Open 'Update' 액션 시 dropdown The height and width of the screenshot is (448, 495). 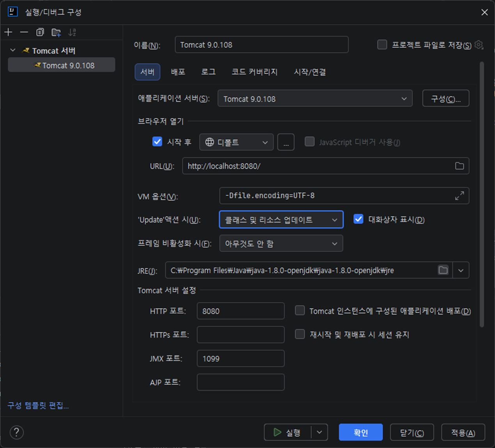coord(281,219)
